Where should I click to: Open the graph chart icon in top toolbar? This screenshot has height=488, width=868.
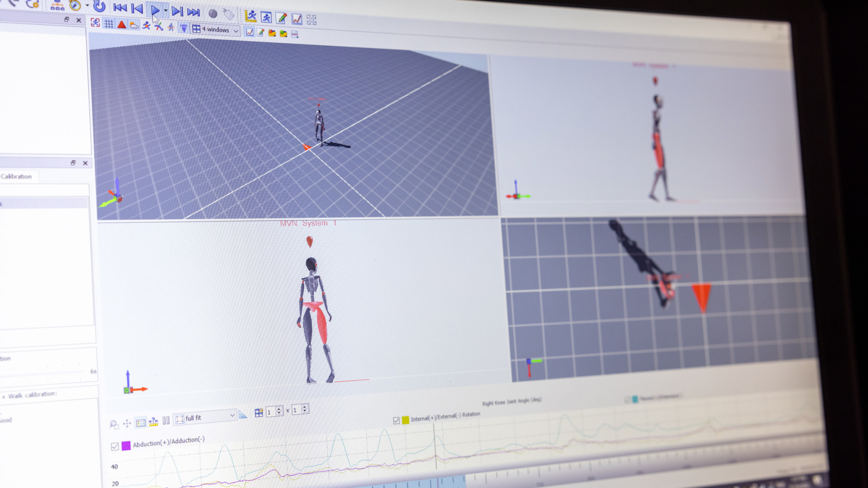[x=297, y=19]
